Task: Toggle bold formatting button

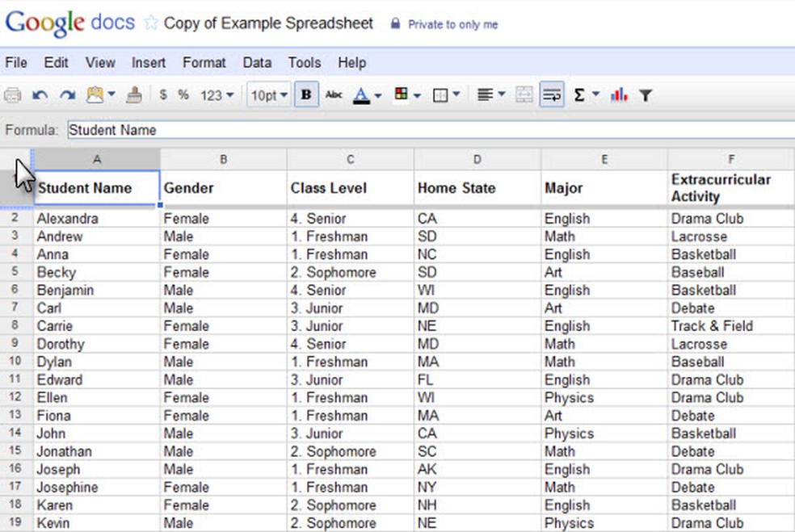Action: coord(306,94)
